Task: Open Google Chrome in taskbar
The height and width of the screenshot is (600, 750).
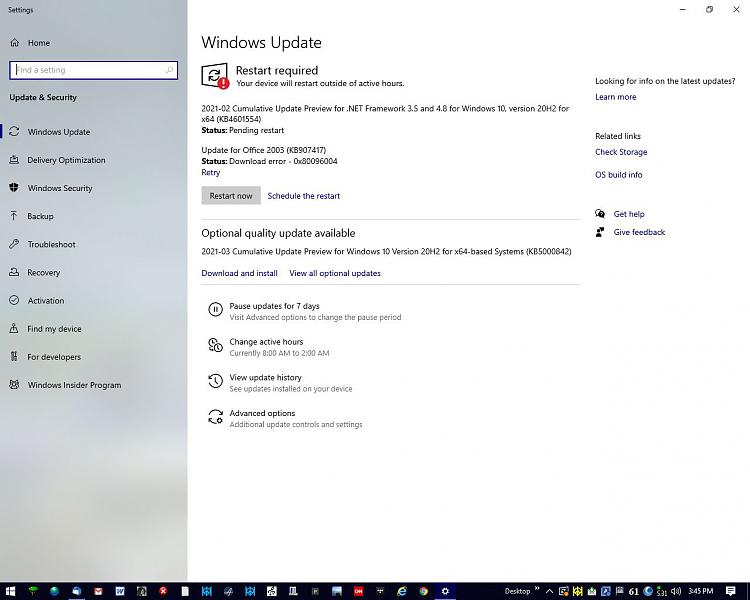Action: (x=423, y=591)
